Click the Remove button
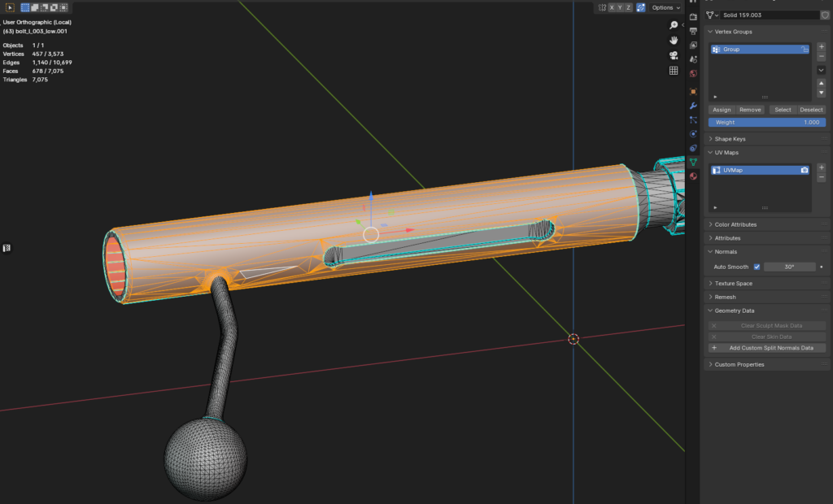Viewport: 833px width, 504px height. pyautogui.click(x=750, y=110)
